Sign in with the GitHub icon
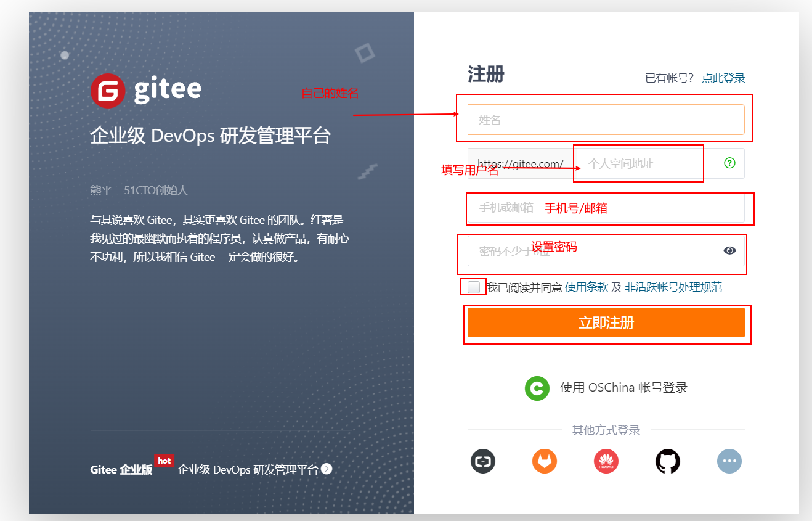Viewport: 812px width, 521px height. (x=668, y=461)
